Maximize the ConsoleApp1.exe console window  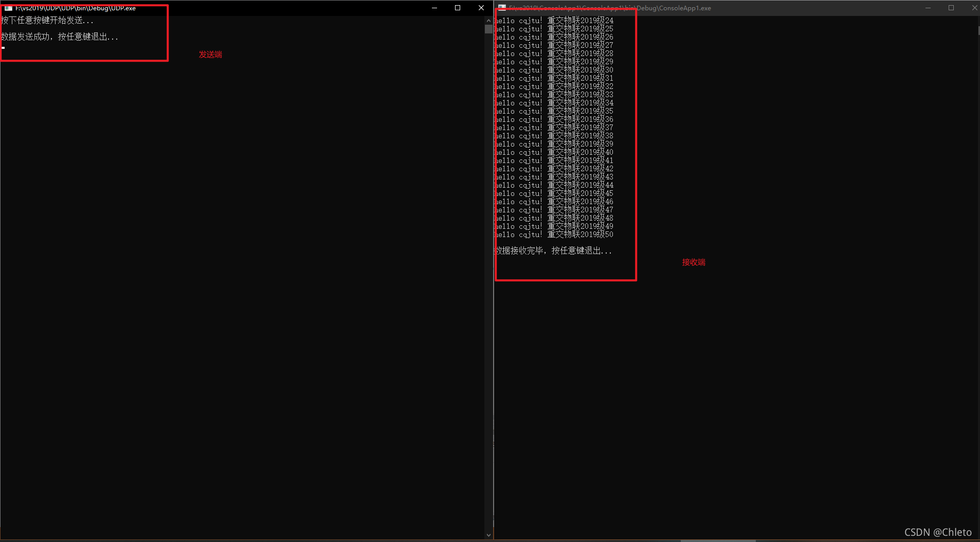951,8
